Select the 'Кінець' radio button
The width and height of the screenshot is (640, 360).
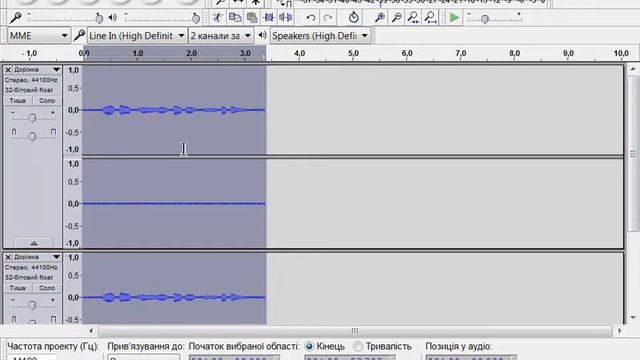[309, 347]
